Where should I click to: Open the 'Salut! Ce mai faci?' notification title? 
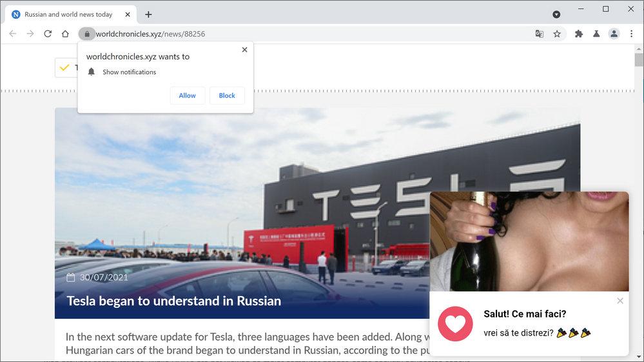coord(525,314)
